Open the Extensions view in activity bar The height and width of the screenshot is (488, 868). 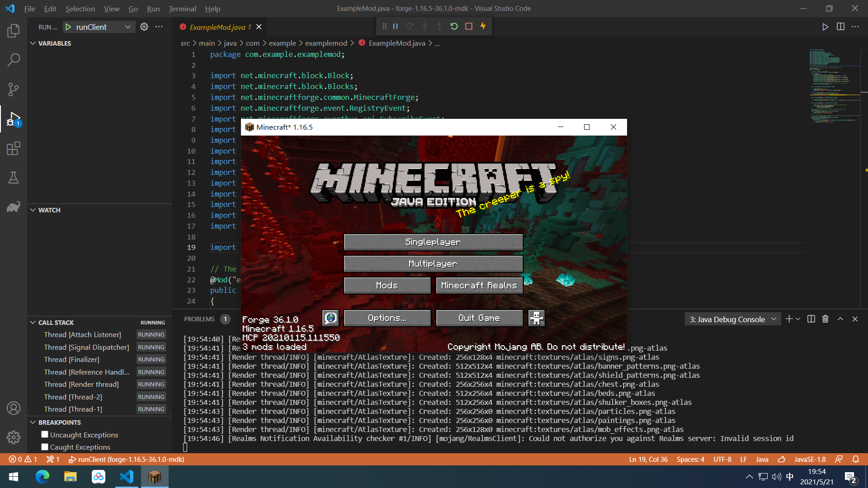pos(13,148)
